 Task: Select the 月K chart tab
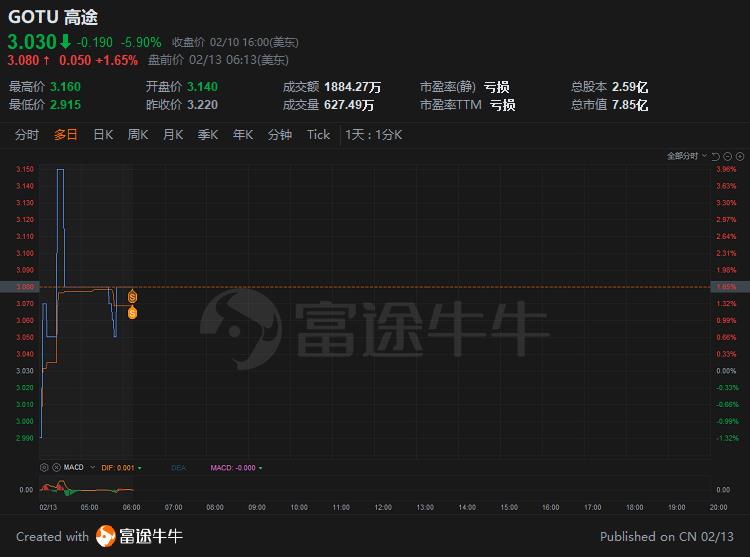coord(173,135)
